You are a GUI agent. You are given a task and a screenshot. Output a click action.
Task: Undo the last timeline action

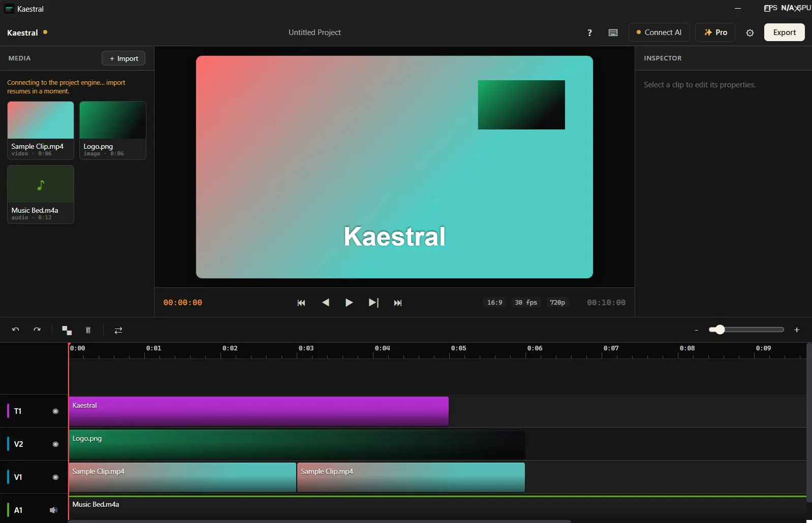[x=16, y=330]
